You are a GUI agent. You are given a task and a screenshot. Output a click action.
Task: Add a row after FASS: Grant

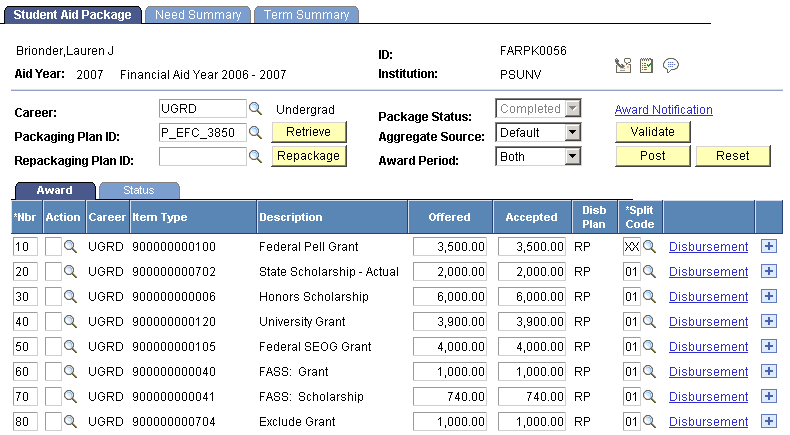[x=768, y=371]
